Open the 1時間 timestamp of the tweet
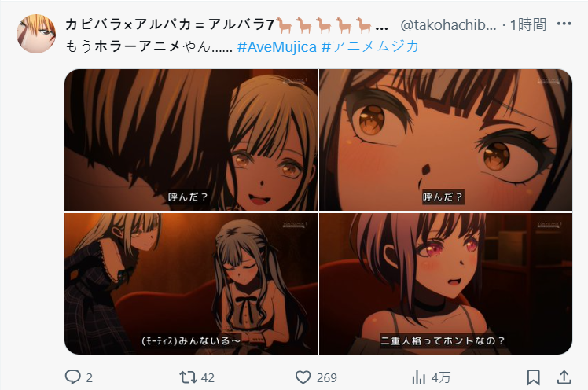Screen dimensions: 588x390 528,24
